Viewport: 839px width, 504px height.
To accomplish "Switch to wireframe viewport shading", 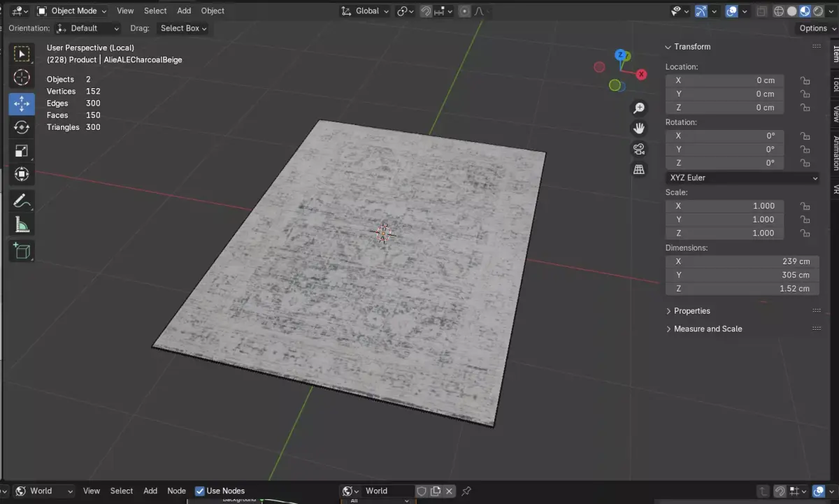I will (x=779, y=10).
